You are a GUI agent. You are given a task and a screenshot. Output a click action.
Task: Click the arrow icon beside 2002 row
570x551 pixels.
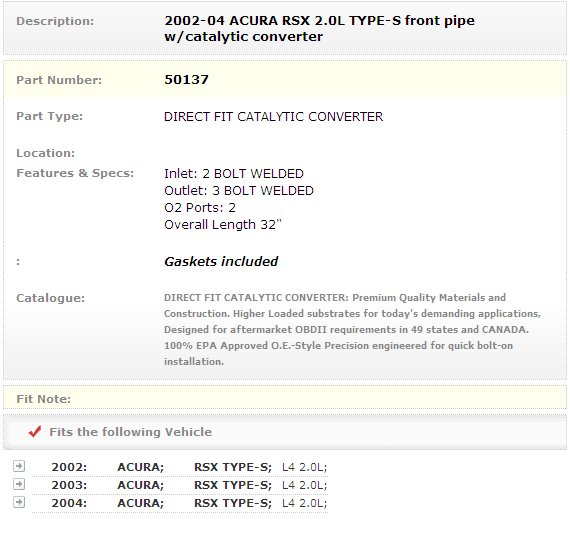pos(19,466)
